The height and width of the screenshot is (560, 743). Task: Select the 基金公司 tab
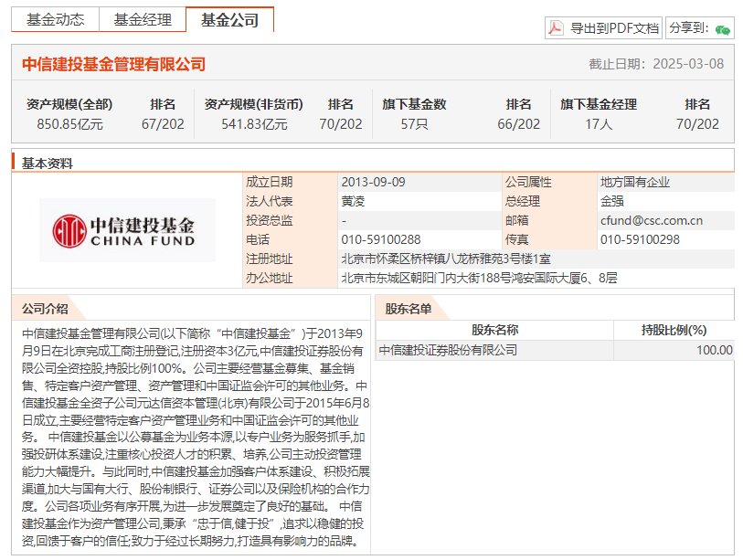point(229,20)
